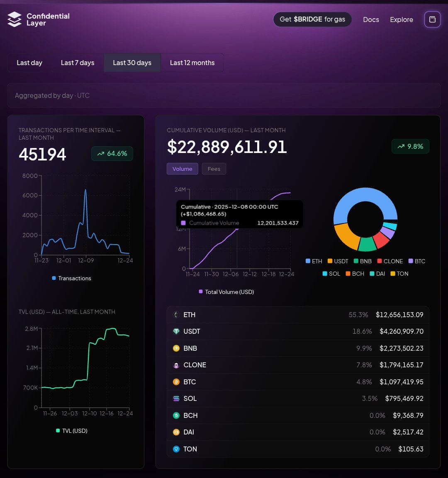Click the BNB coin icon in table
This screenshot has width=448, height=478.
click(x=176, y=348)
